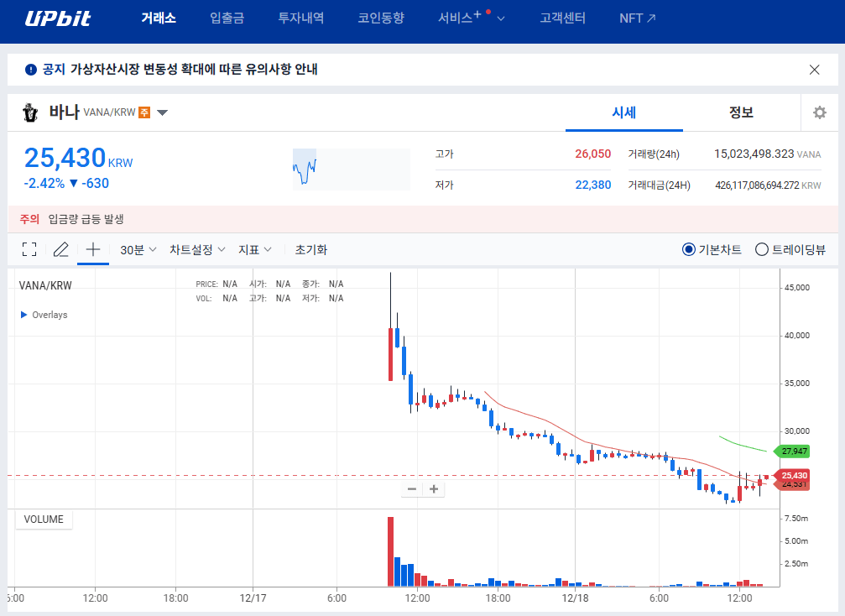Viewport: 845px width, 616px height.
Task: Click the mini price sparkline chart
Action: pos(352,170)
